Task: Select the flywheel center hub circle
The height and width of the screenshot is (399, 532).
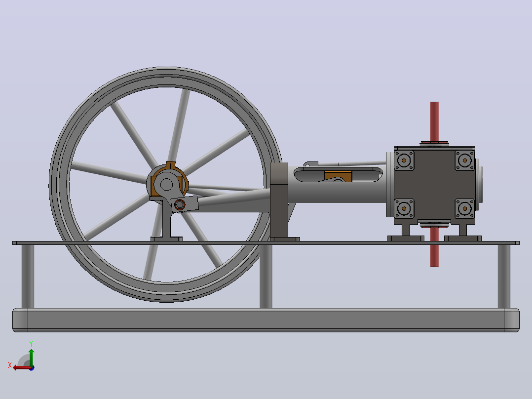Action: click(166, 184)
